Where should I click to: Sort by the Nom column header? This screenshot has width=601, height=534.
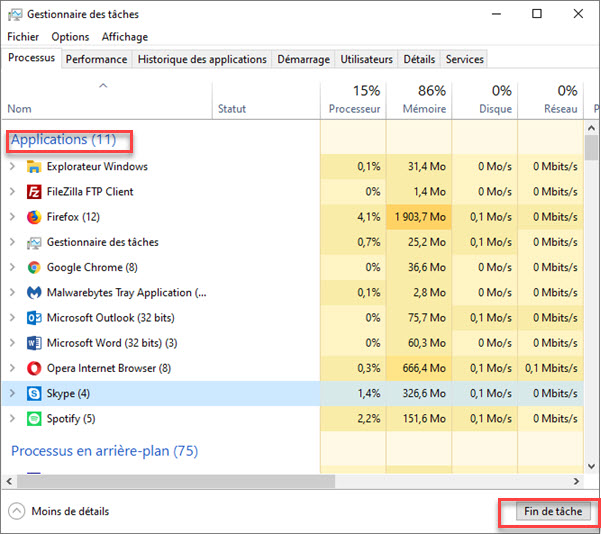tap(107, 99)
